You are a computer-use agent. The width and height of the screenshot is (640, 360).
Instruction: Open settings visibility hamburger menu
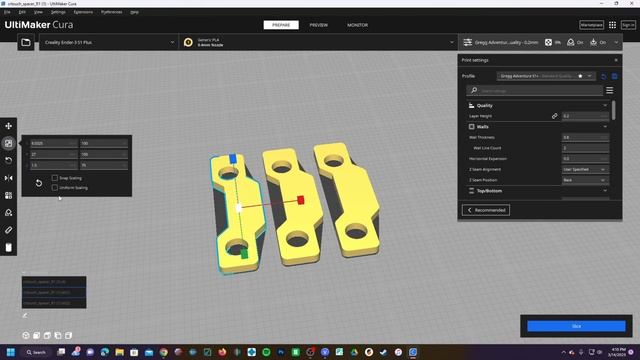tap(609, 90)
